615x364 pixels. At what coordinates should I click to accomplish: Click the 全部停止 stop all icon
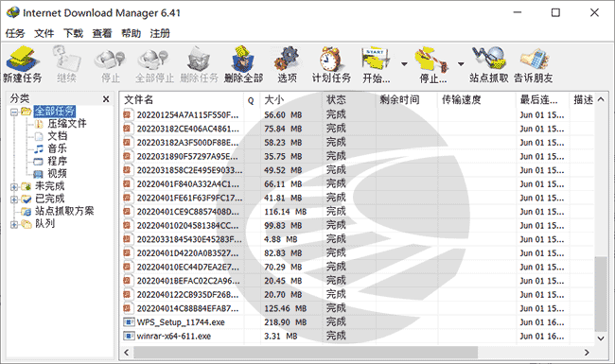[x=154, y=60]
